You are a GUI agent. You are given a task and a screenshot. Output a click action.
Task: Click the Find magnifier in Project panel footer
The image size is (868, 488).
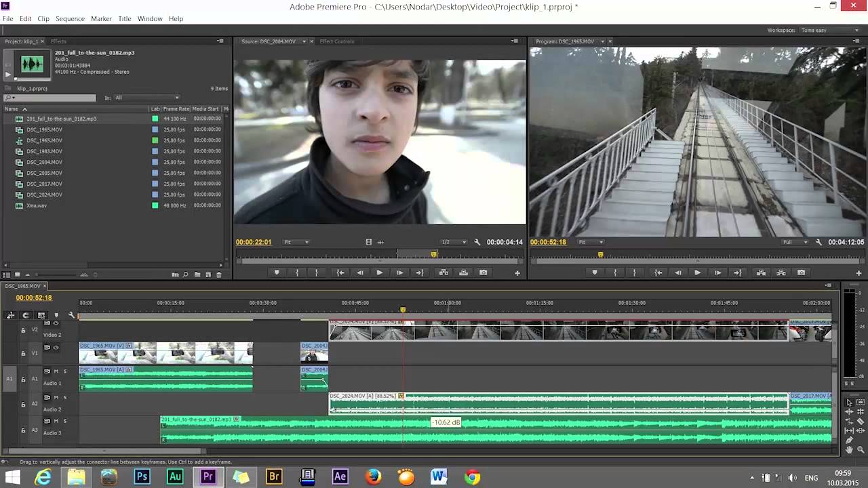(185, 274)
